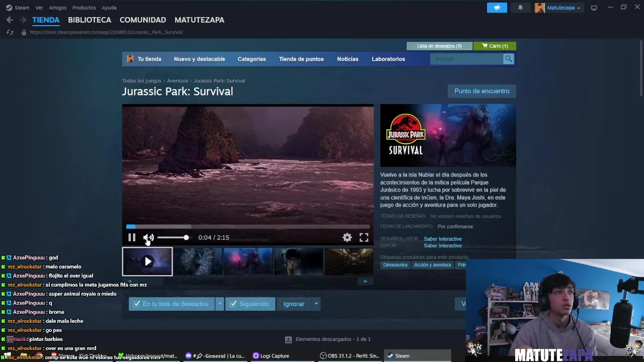This screenshot has height=362, width=644.
Task: Open the MATUTEZAPA profile tab
Action: coord(199,20)
